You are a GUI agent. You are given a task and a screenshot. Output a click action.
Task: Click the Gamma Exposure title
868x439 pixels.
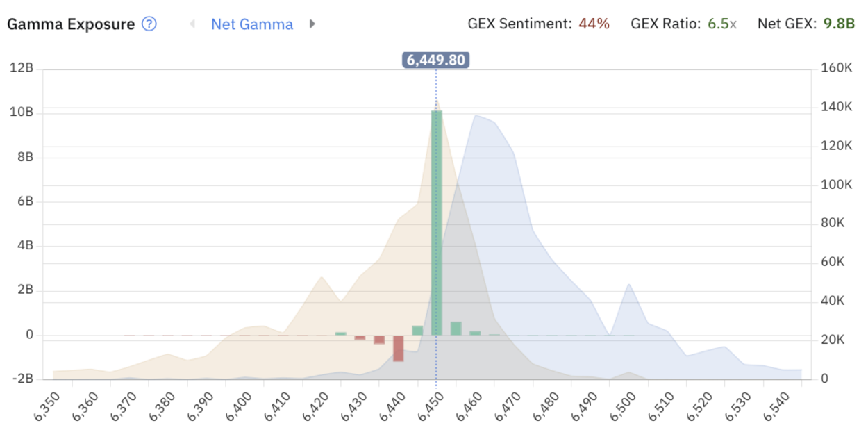click(x=70, y=24)
